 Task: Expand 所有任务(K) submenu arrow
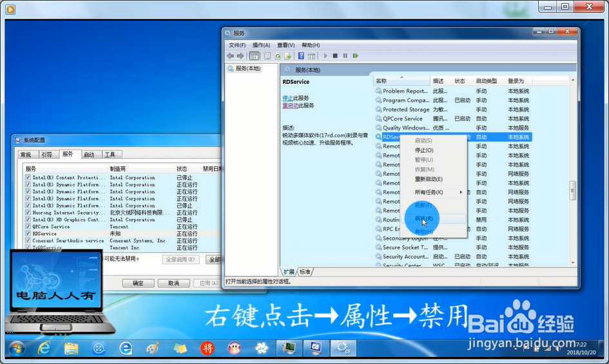461,192
